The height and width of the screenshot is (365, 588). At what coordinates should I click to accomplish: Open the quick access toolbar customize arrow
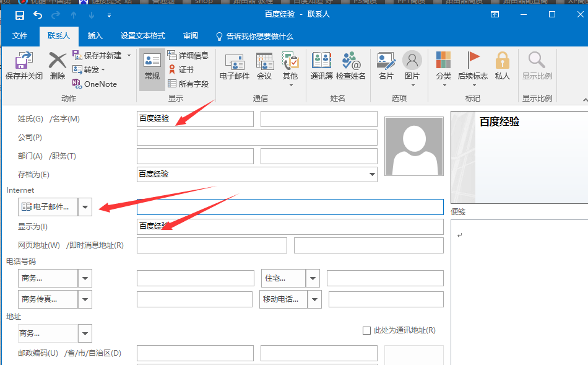tap(109, 15)
